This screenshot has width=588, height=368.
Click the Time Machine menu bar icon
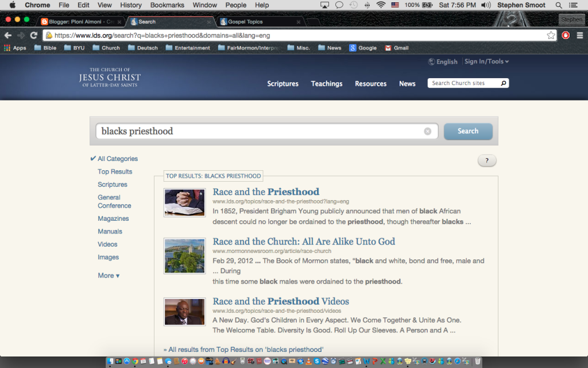[353, 5]
